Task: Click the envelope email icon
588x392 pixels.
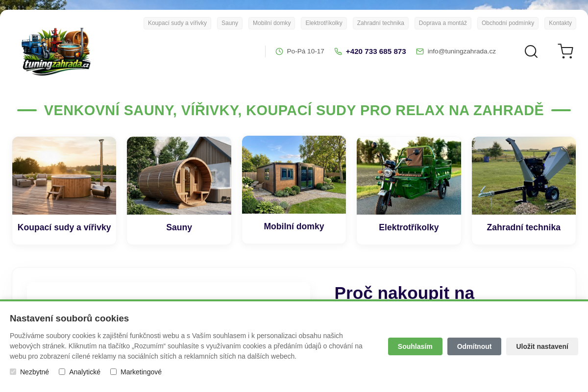Action: (420, 51)
